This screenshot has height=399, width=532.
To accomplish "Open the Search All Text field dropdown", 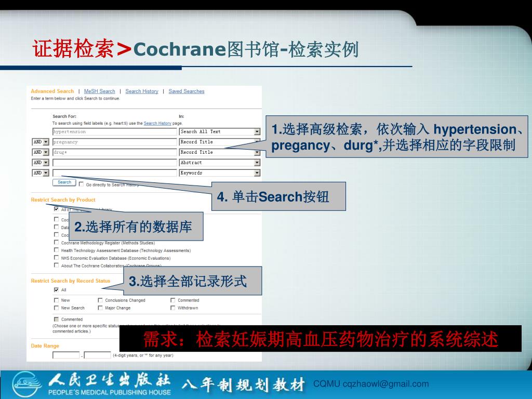I will click(x=257, y=131).
